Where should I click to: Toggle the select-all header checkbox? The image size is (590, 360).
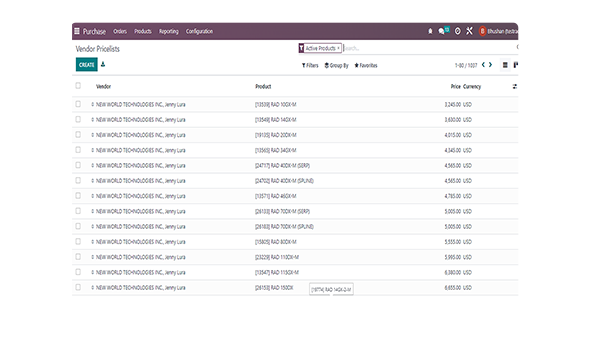click(78, 86)
